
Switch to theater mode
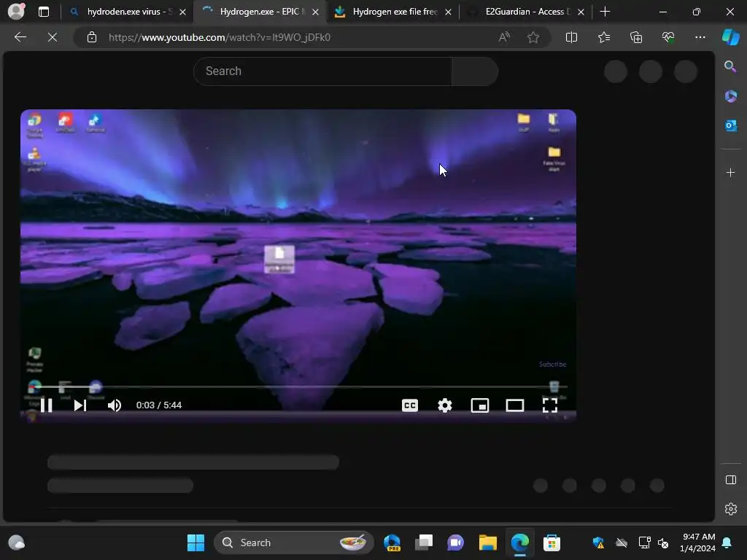(515, 405)
